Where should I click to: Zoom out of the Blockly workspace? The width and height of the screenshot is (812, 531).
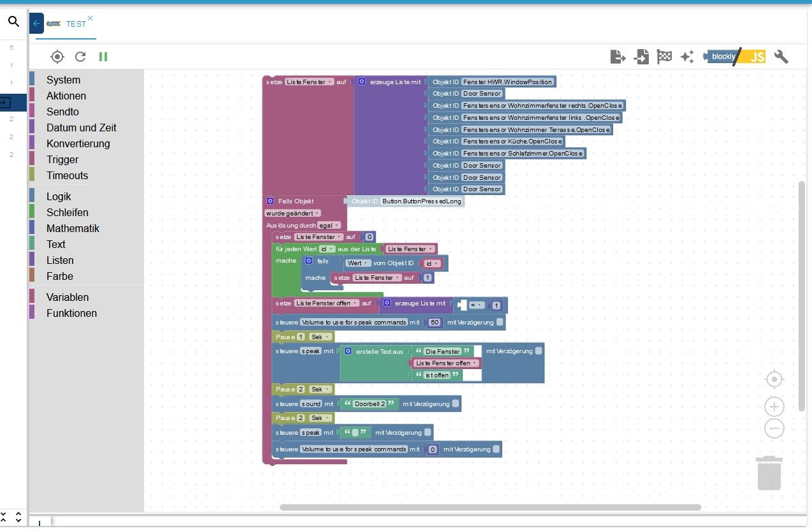pos(774,428)
